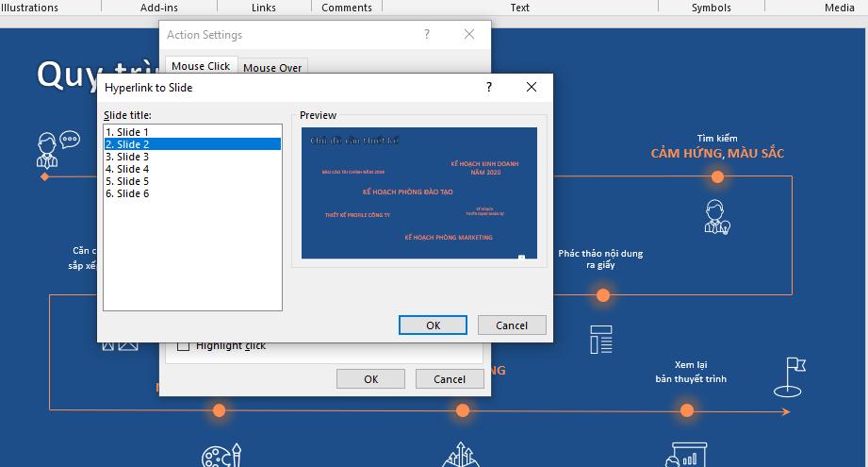Screen dimensions: 868x467
Task: Select the document layout icon on slide
Action: (x=601, y=339)
